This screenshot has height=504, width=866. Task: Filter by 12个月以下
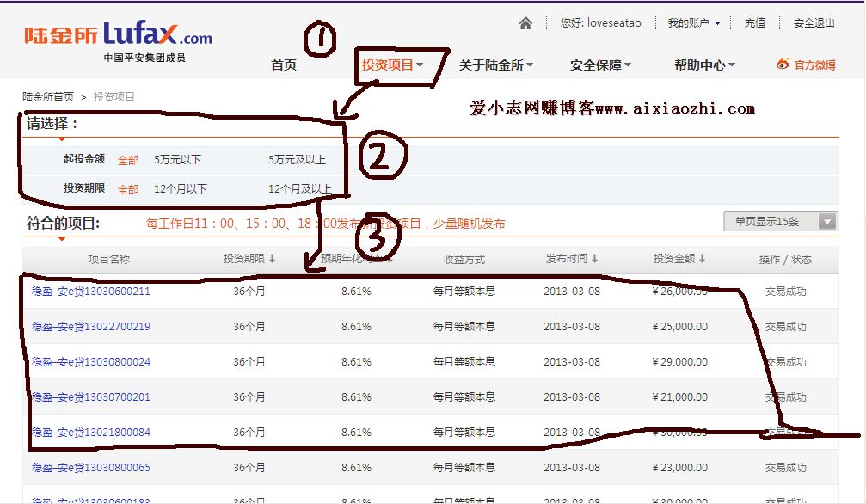pos(181,189)
